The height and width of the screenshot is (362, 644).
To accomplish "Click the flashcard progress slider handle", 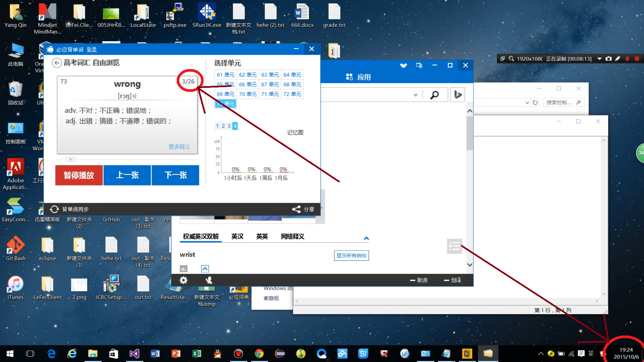I will tap(70, 160).
